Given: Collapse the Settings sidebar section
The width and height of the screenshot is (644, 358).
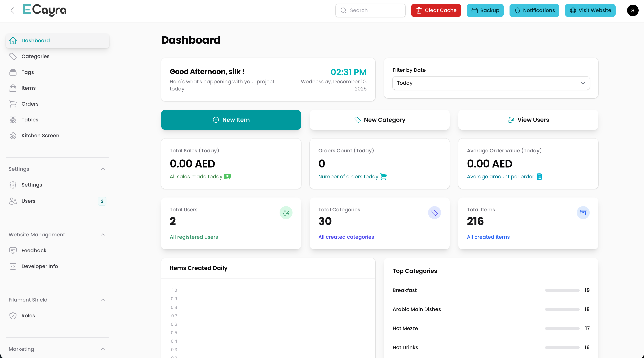Looking at the screenshot, I should pos(103,169).
